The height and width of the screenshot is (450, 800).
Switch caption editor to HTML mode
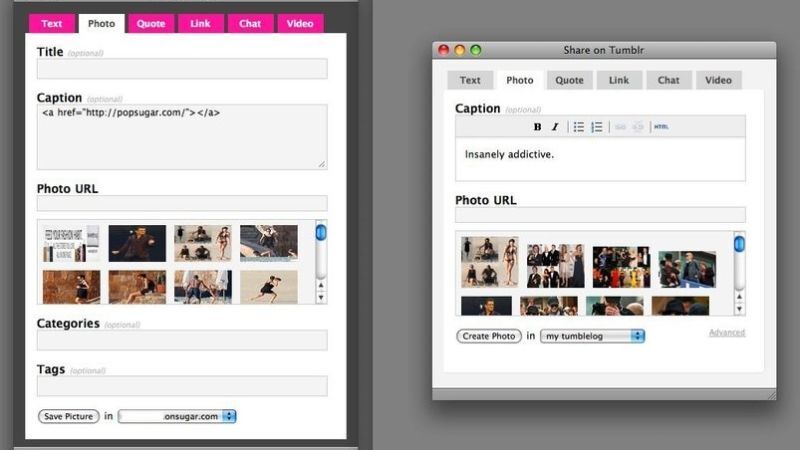(661, 127)
